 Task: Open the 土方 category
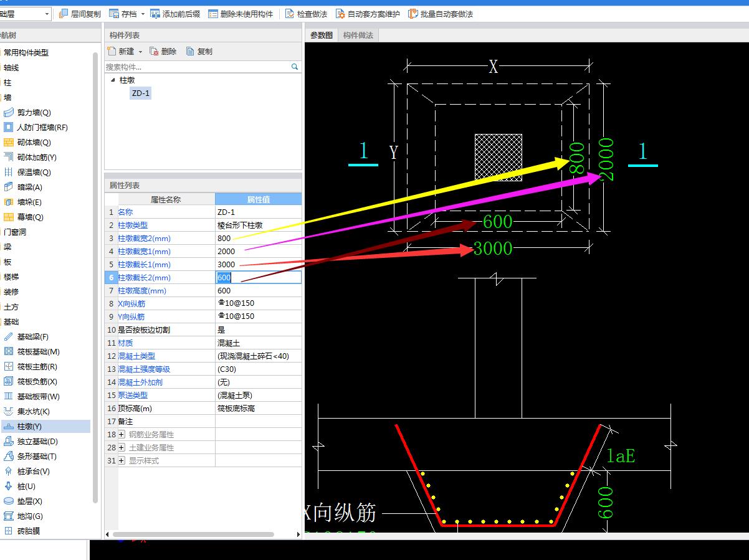pyautogui.click(x=11, y=307)
